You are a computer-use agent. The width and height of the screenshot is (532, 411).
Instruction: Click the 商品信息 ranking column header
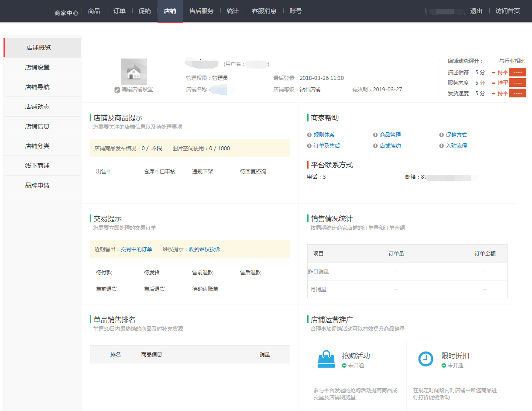tap(151, 355)
